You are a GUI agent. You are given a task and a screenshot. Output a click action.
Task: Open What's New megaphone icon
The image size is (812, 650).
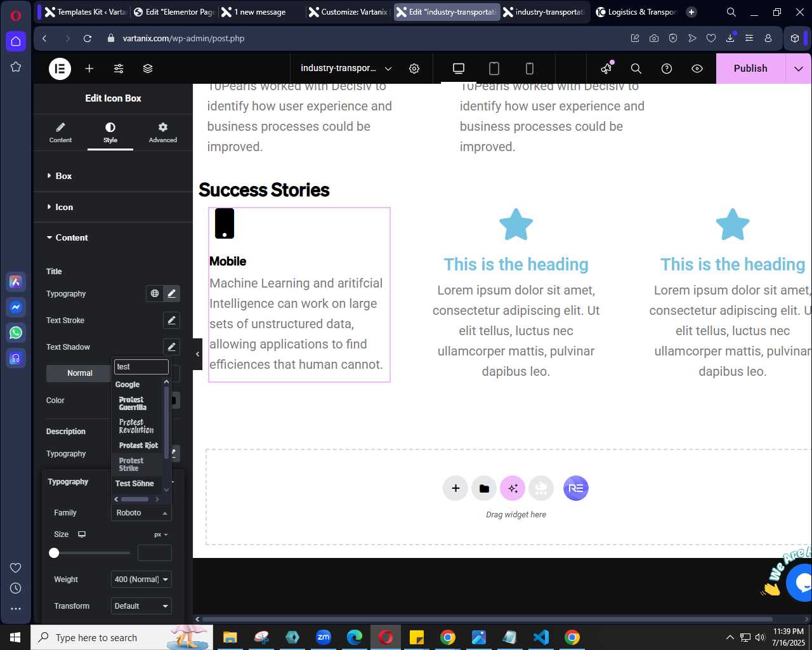coord(606,69)
